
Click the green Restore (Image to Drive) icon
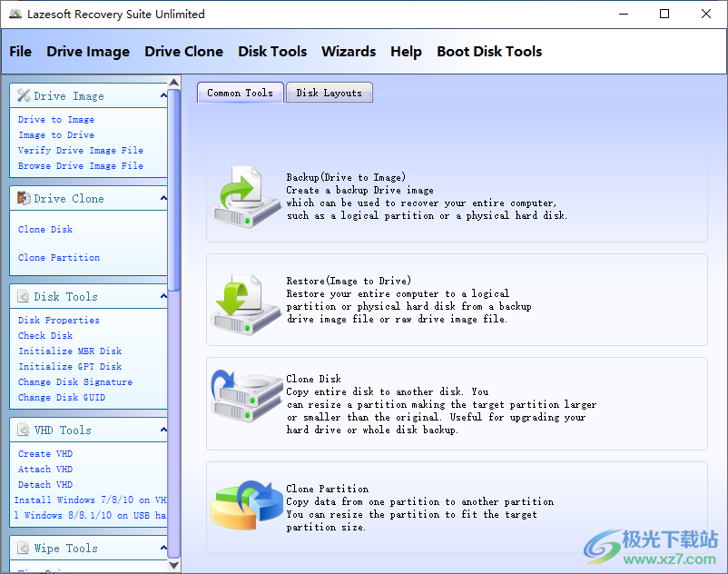pos(243,300)
